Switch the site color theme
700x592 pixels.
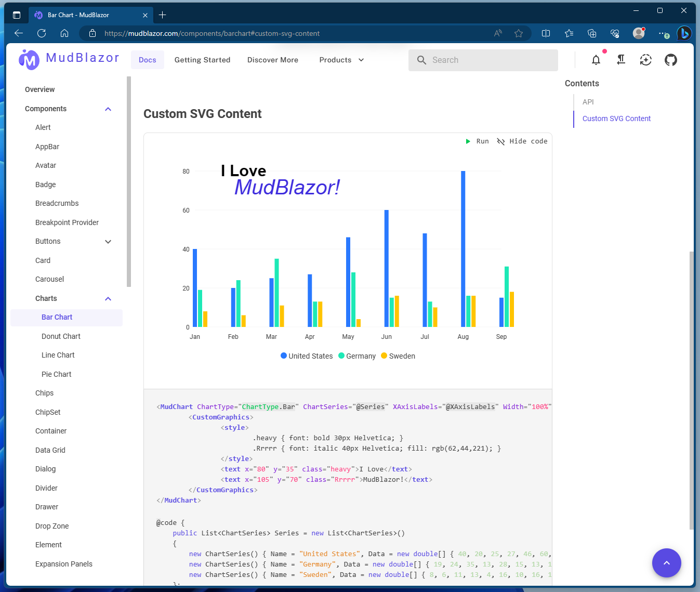646,60
